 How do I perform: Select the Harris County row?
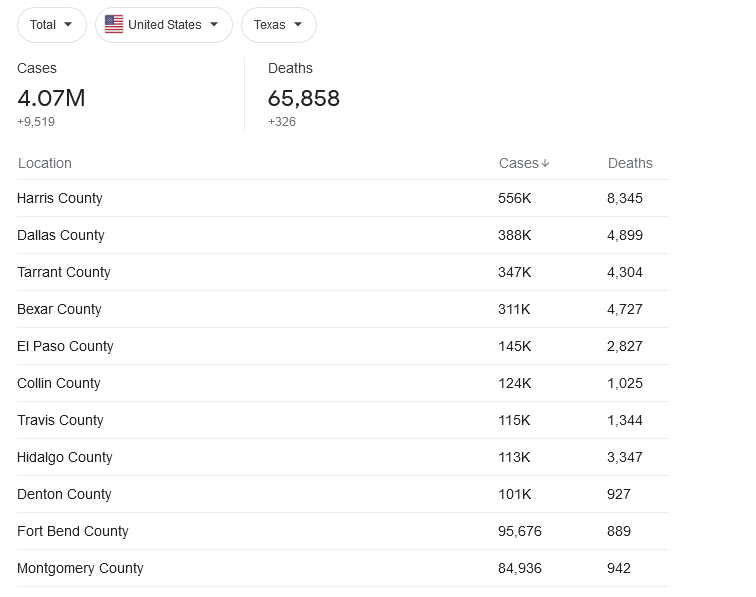[x=343, y=198]
